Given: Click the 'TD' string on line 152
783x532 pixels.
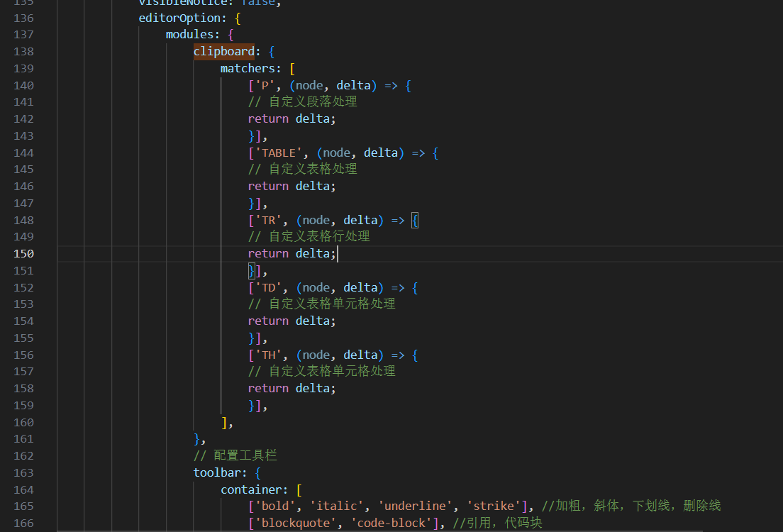Looking at the screenshot, I should click(x=268, y=288).
